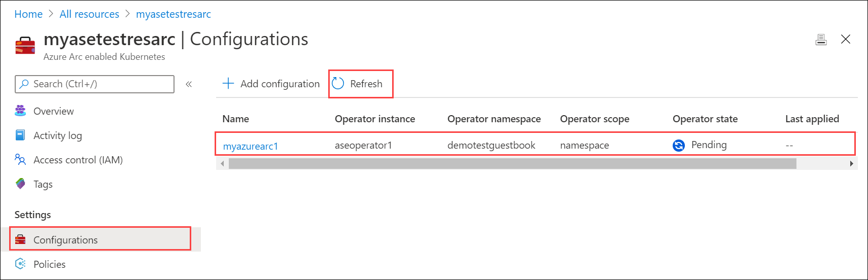Click the Tags icon in sidebar

pos(20,184)
